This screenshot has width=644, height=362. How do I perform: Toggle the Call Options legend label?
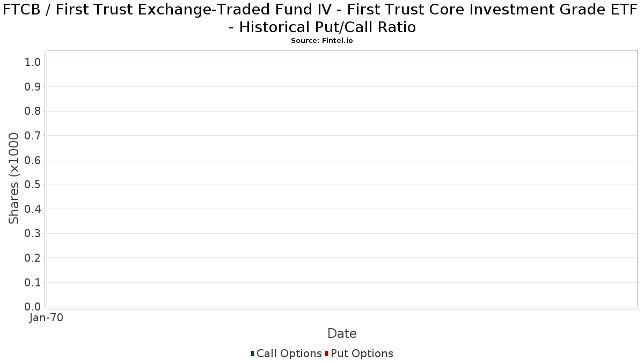coord(289,353)
